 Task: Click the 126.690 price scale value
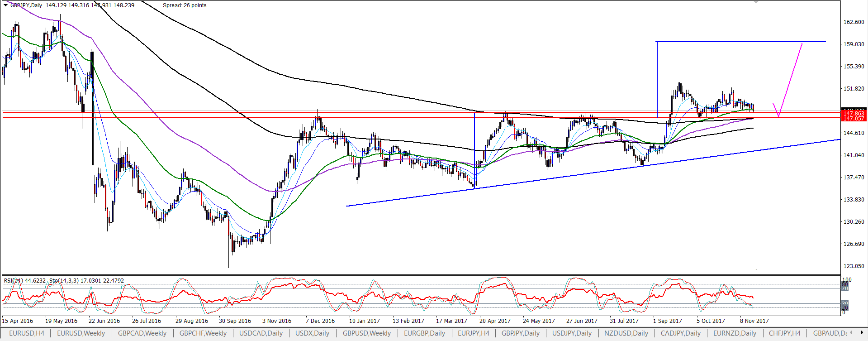click(854, 244)
